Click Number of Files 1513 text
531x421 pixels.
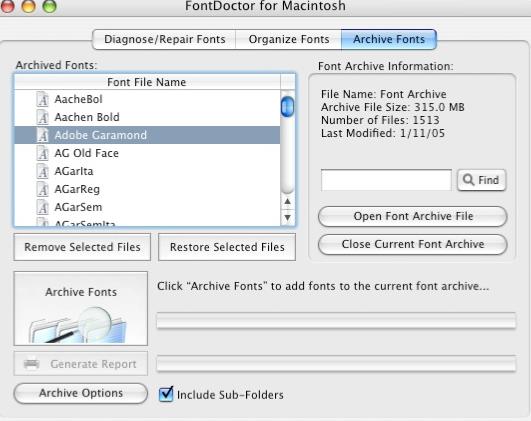click(x=380, y=120)
